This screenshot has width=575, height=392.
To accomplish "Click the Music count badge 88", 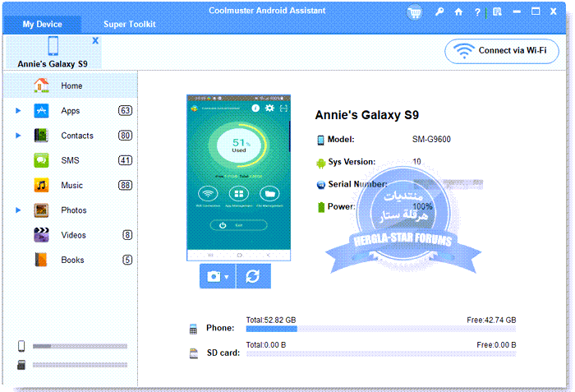I will tap(125, 186).
